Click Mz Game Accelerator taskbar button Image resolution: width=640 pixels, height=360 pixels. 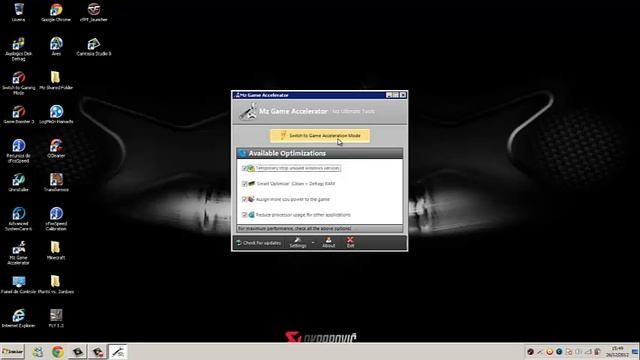118,351
